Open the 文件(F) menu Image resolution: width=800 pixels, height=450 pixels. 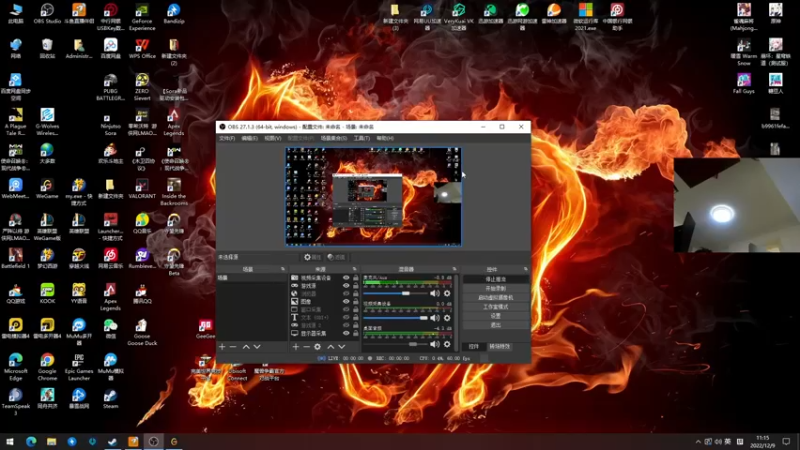click(227, 138)
